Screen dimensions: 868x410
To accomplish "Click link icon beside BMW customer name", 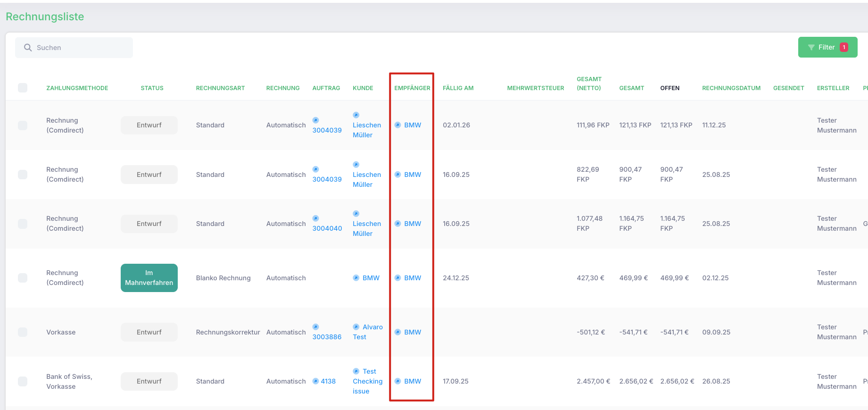I will coord(356,278).
